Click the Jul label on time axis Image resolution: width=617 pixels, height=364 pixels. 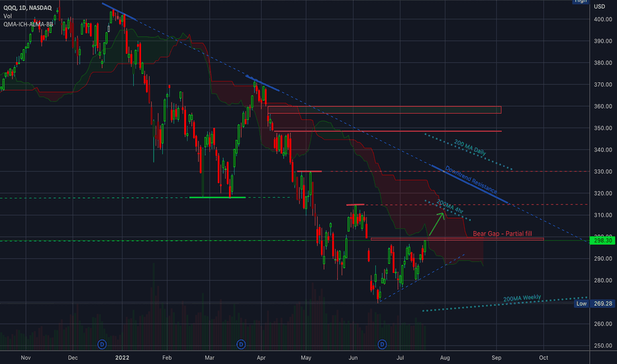coord(400,357)
